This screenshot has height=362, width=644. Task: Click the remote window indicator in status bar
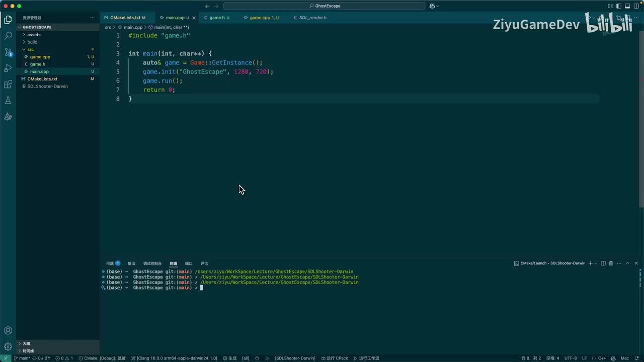coord(6,358)
